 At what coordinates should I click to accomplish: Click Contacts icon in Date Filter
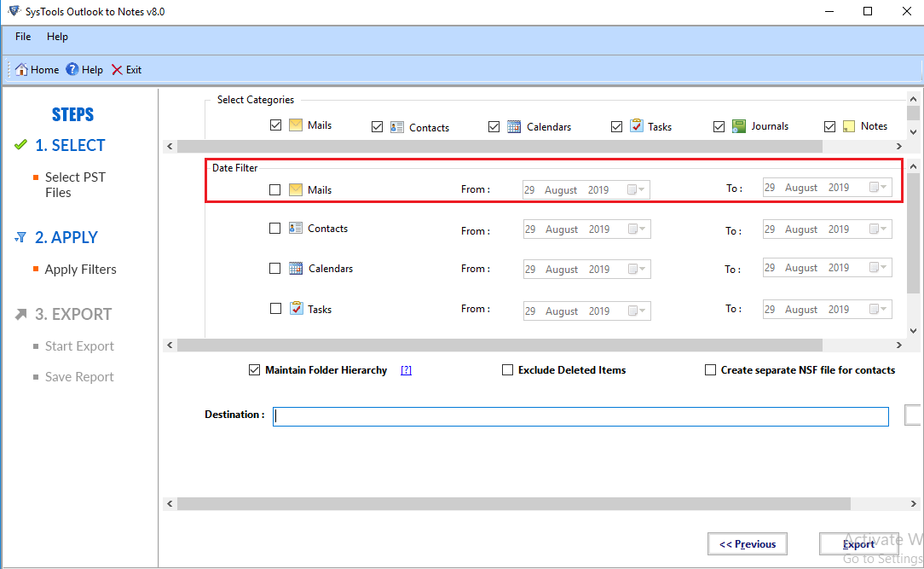pos(296,228)
